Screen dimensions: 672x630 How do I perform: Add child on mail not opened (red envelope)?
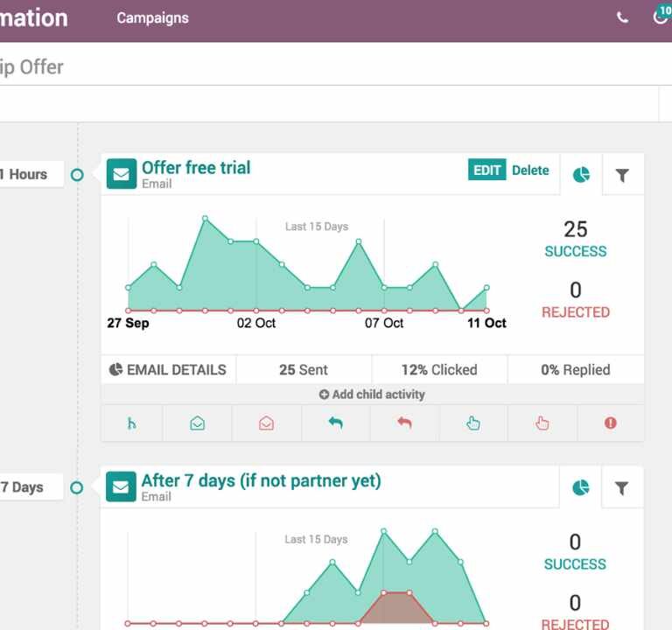tap(267, 423)
